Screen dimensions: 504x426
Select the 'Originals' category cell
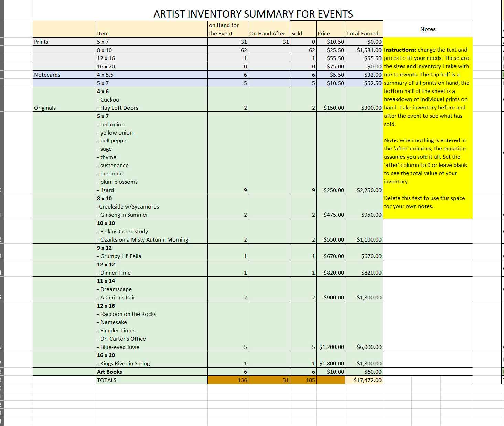(x=45, y=108)
